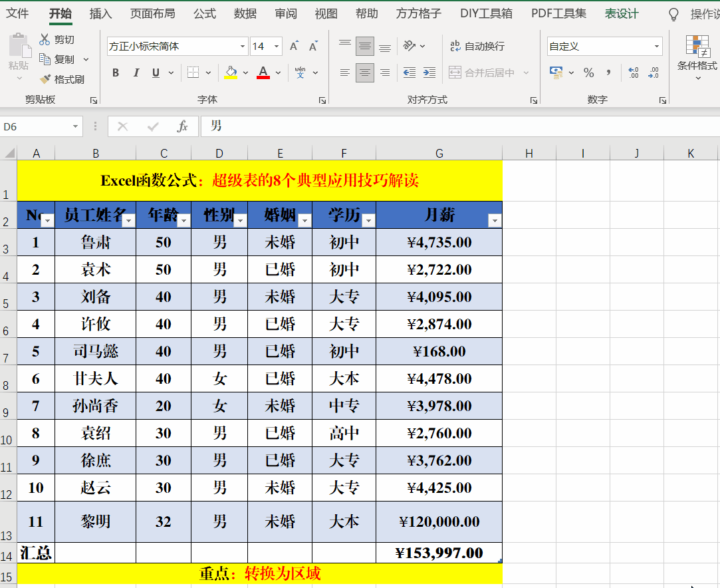Increase font size with larger A icon

click(x=294, y=46)
